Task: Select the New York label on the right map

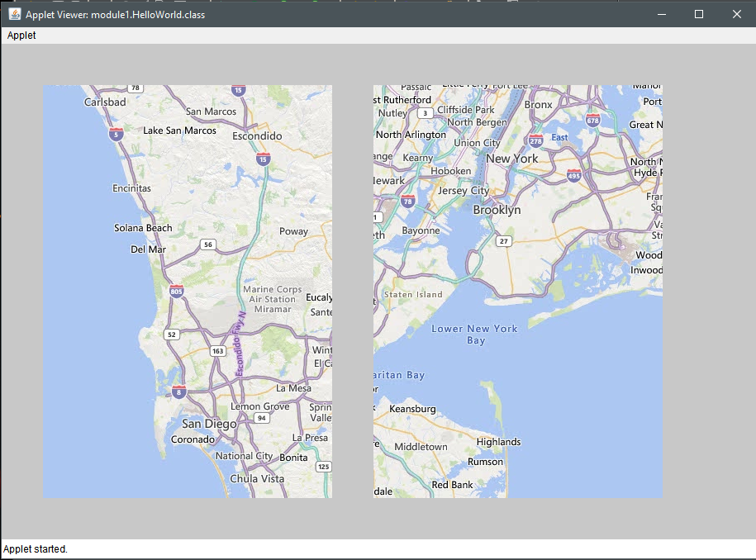Action: pos(514,157)
